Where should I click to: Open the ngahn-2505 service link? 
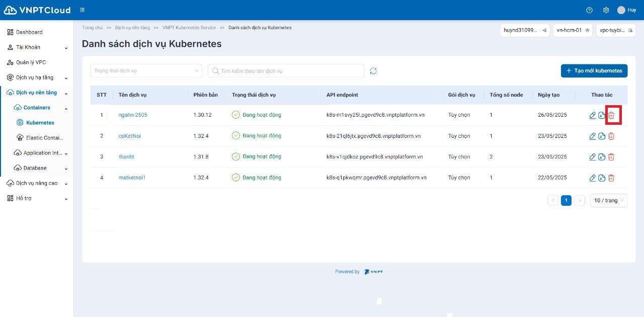133,115
